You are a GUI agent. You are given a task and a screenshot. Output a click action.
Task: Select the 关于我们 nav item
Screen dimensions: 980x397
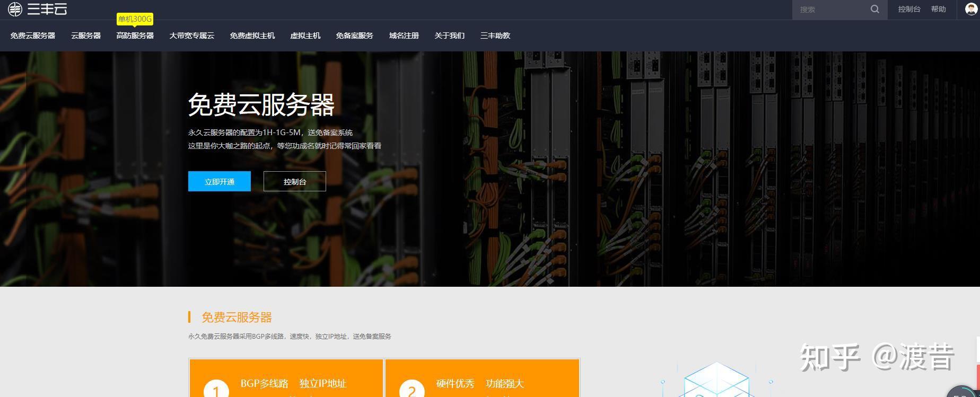(x=450, y=36)
